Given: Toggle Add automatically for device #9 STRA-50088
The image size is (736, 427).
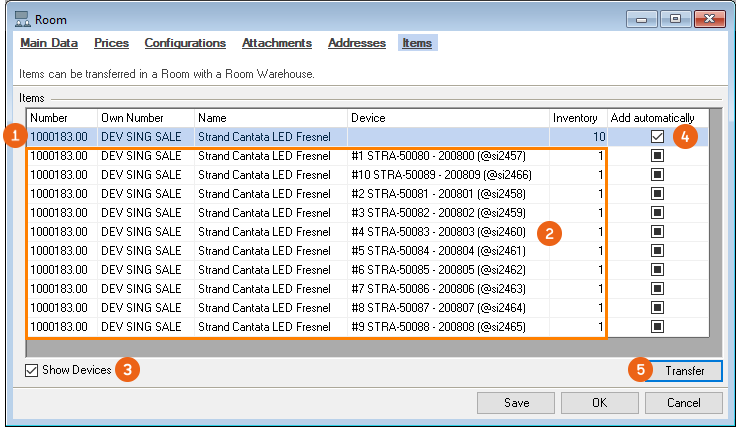Looking at the screenshot, I should point(657,326).
